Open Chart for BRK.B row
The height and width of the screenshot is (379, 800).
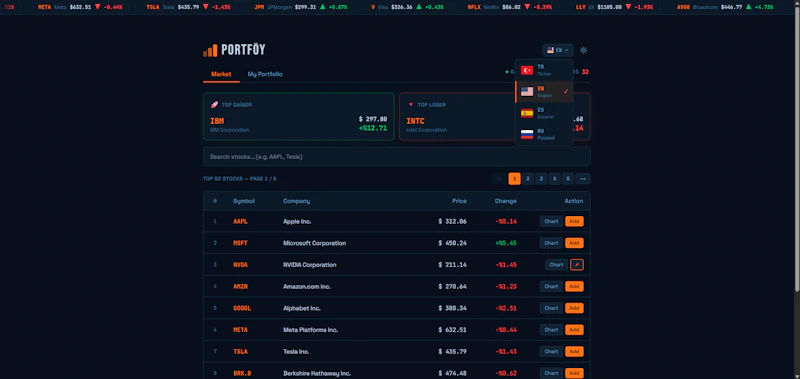point(551,373)
